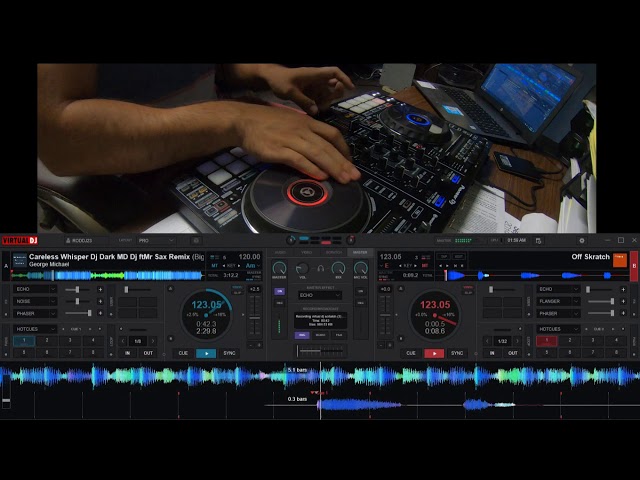This screenshot has width=640, height=480.
Task: Click Off Skratch orange cover thumbnail
Action: pyautogui.click(x=620, y=260)
